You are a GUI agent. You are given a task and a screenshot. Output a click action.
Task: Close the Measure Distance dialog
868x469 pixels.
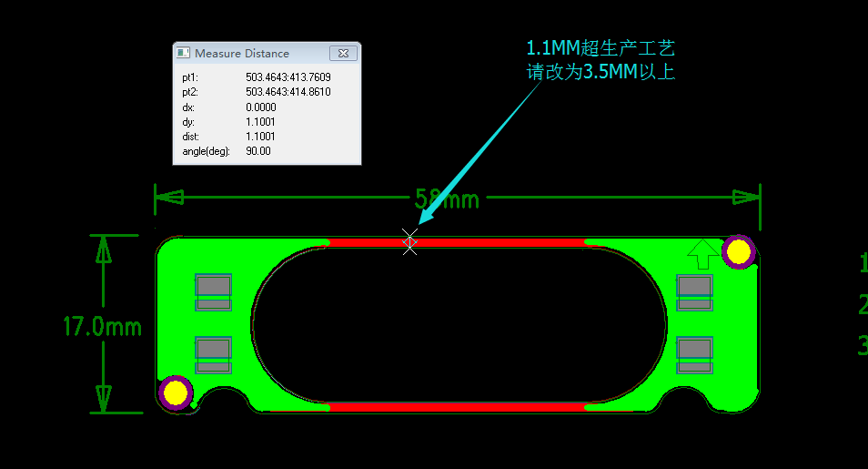(x=342, y=54)
